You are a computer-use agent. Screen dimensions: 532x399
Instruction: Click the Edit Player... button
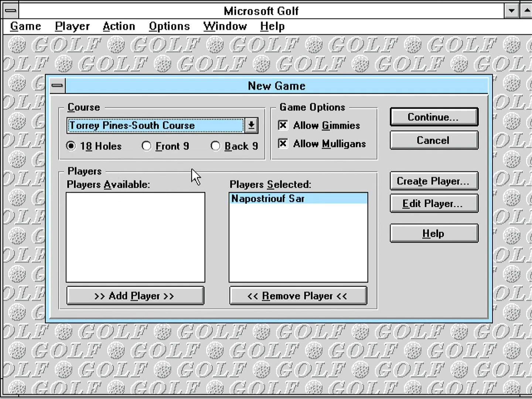pyautogui.click(x=434, y=204)
